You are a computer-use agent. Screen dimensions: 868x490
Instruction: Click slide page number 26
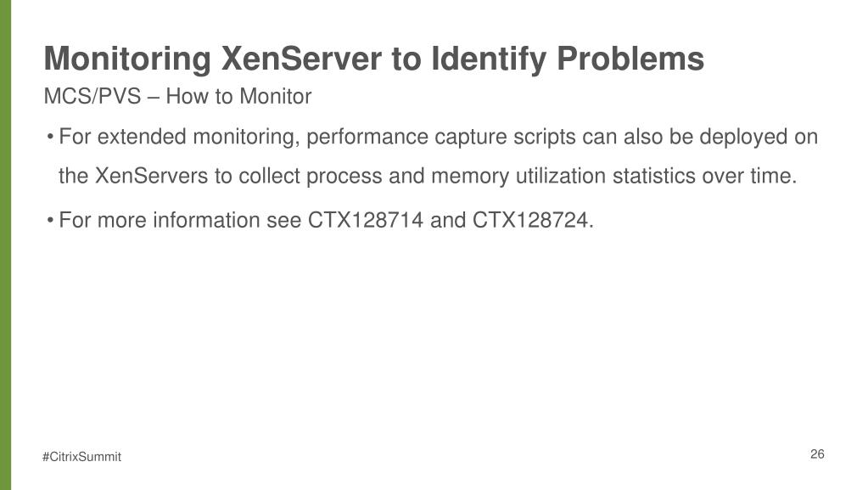click(817, 454)
